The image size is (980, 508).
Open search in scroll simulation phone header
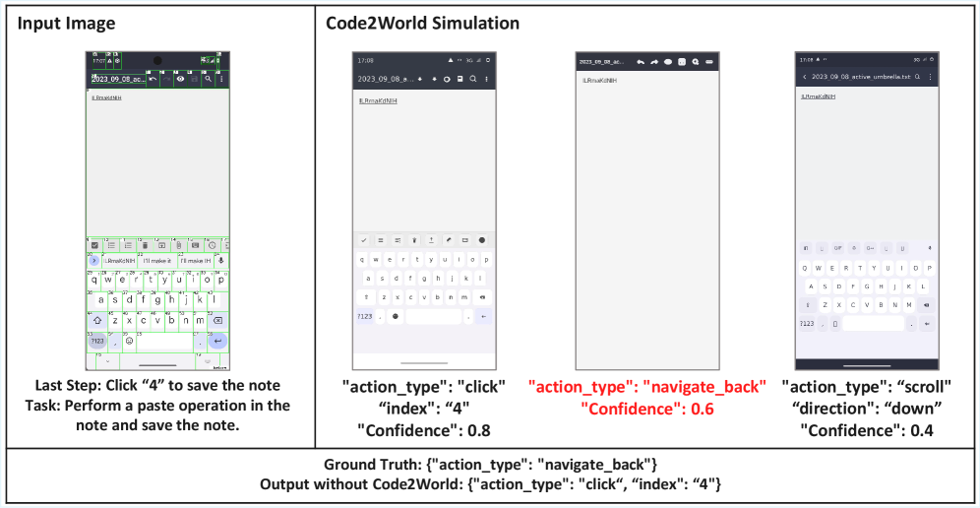pyautogui.click(x=917, y=77)
